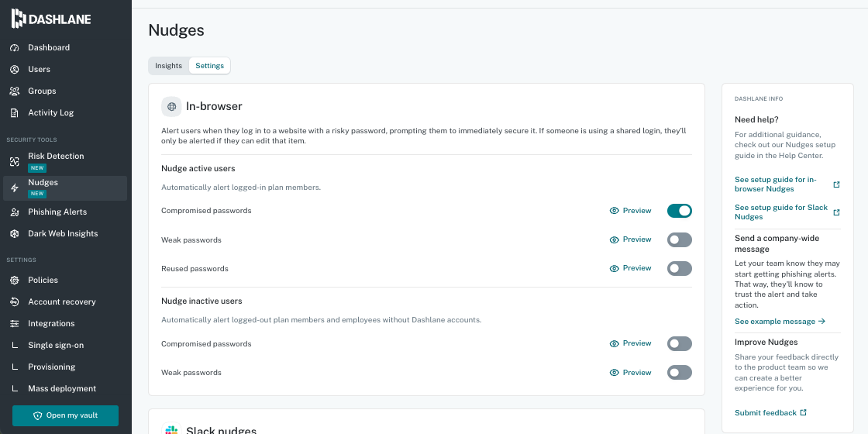868x434 pixels.
Task: Click the Dashlane logo in sidebar
Action: pos(51,19)
